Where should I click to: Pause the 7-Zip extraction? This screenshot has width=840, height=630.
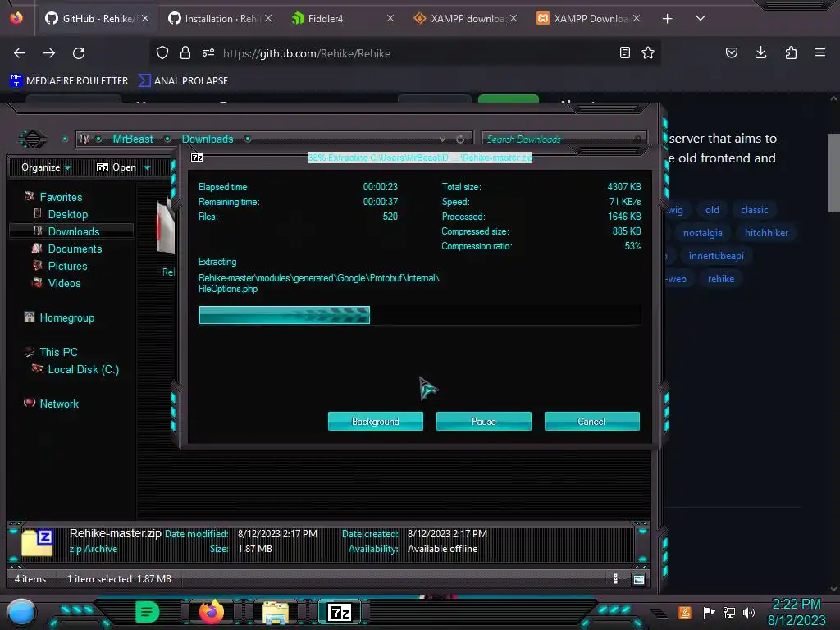coord(484,421)
